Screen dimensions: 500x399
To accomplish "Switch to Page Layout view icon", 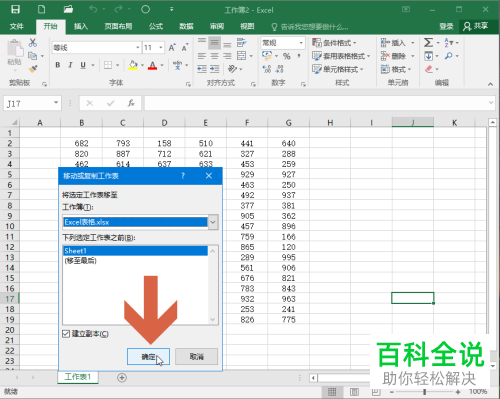I will coord(354,392).
